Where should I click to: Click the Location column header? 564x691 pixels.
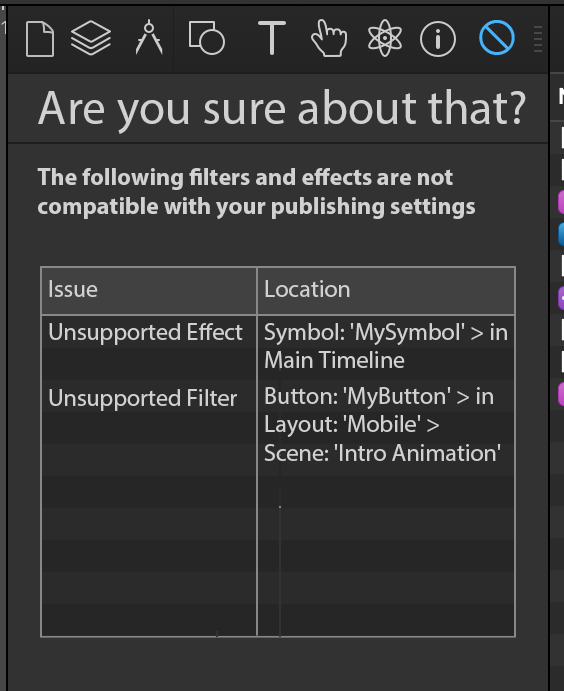point(386,290)
